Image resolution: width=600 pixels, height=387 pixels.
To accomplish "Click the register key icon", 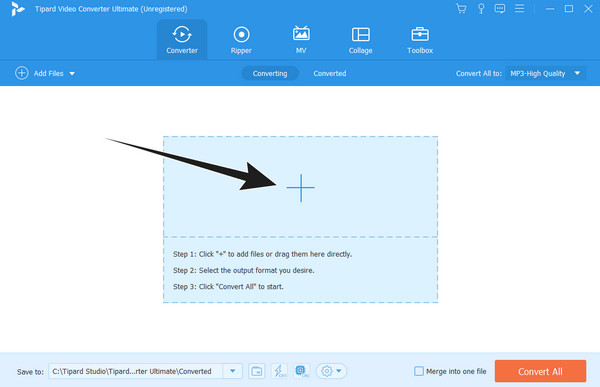I will 481,8.
